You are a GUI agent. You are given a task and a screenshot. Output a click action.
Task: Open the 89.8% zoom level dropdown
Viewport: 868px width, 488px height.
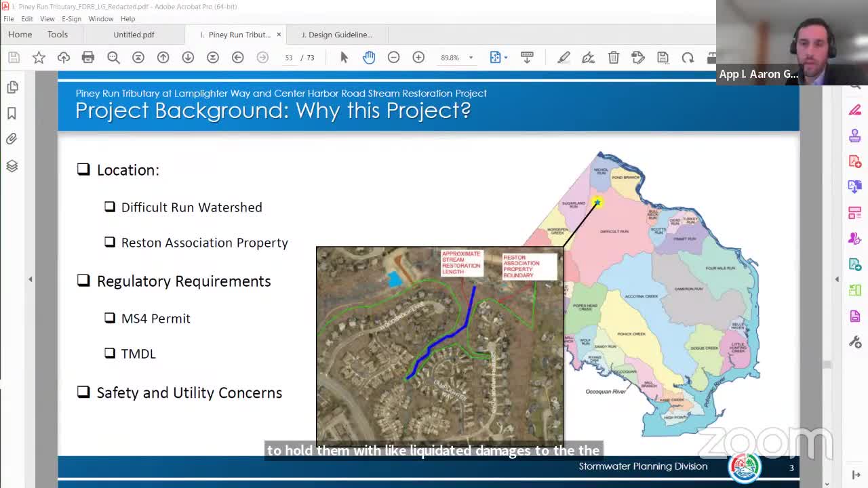click(x=471, y=57)
